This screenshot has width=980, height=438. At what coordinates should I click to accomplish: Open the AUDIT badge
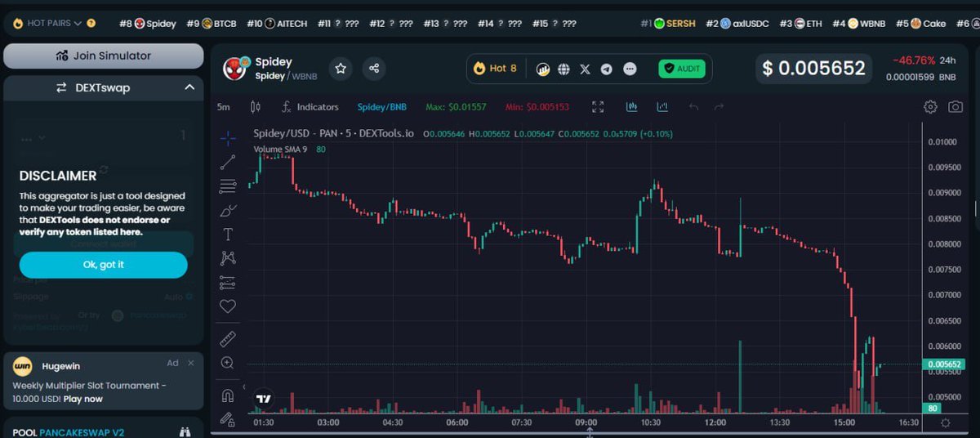681,69
